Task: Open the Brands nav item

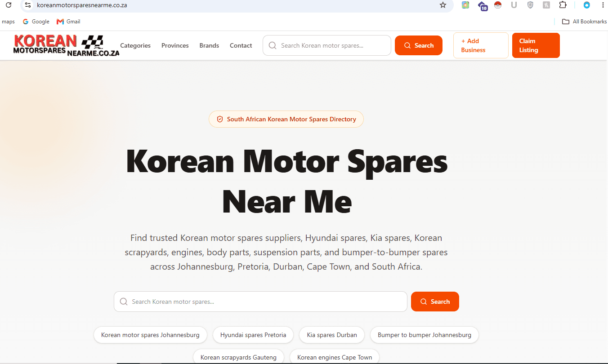Action: pos(209,45)
